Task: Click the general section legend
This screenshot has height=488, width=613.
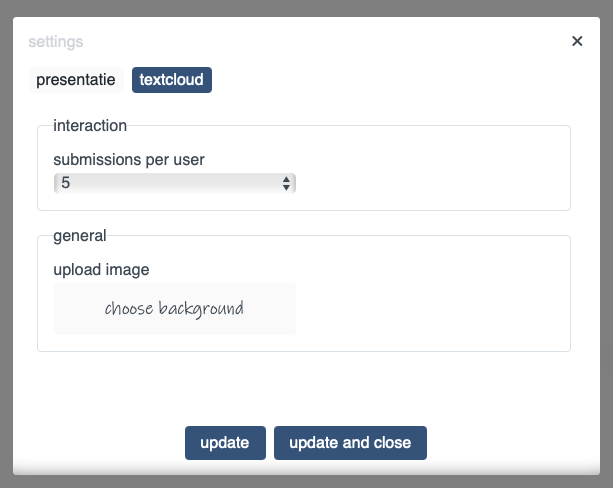Action: 79,236
